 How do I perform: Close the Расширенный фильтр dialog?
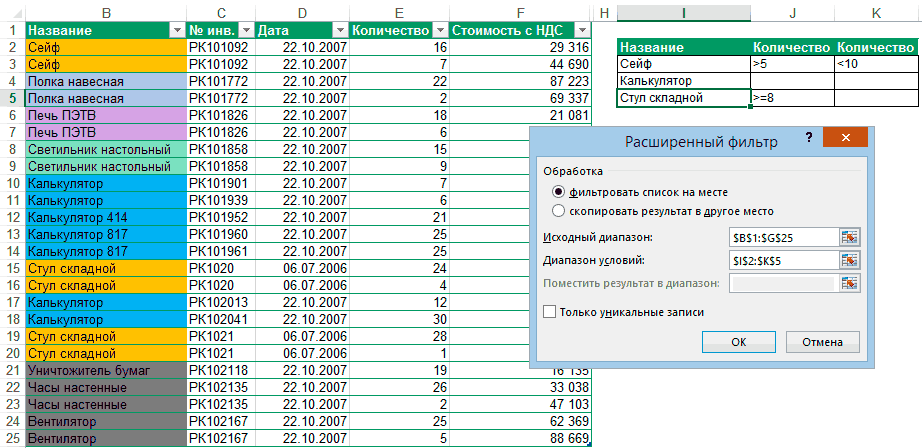[x=846, y=139]
